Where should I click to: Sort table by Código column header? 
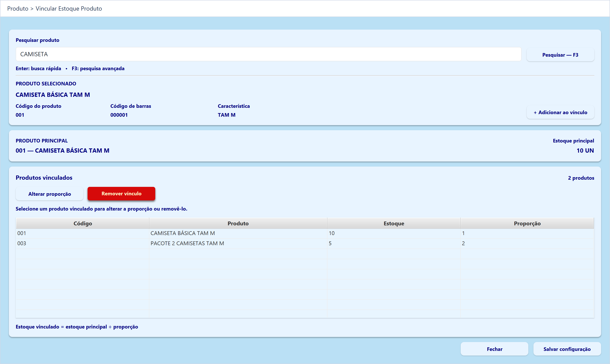pos(82,223)
